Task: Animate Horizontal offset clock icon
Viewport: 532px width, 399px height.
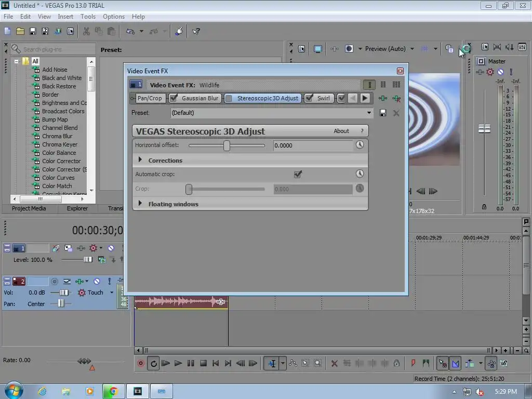Action: pos(360,145)
